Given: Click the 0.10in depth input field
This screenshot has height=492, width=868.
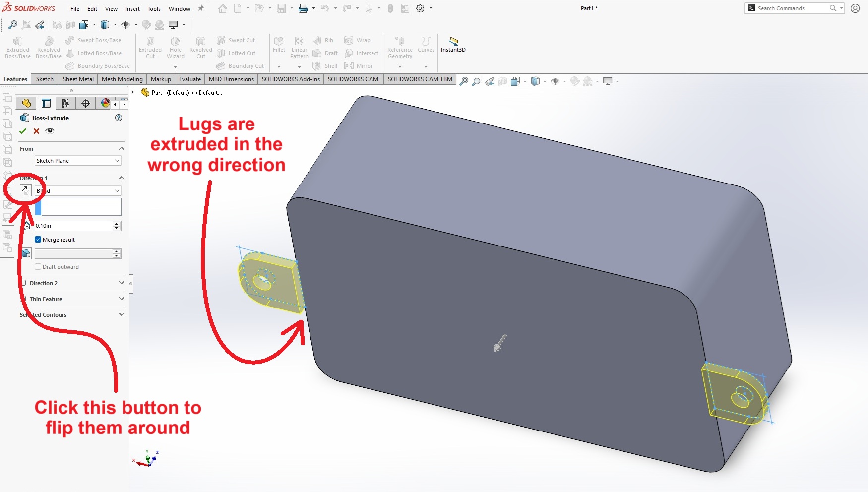Looking at the screenshot, I should click(x=73, y=226).
